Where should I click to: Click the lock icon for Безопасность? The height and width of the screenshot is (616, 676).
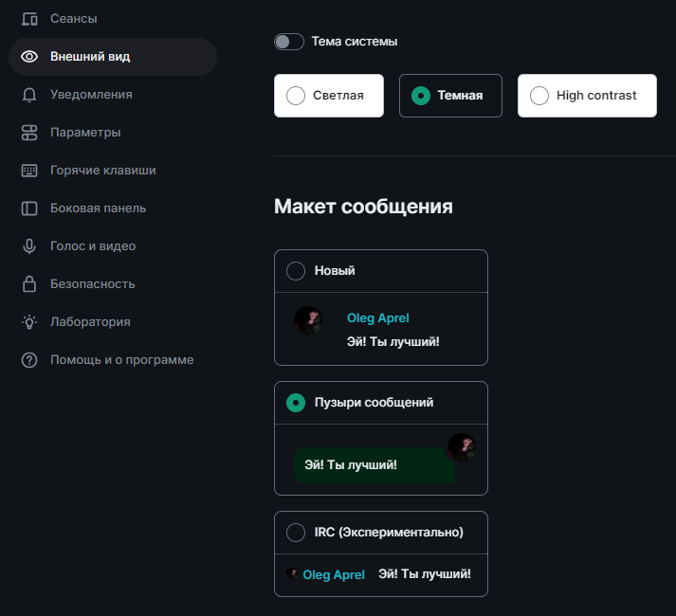(29, 284)
